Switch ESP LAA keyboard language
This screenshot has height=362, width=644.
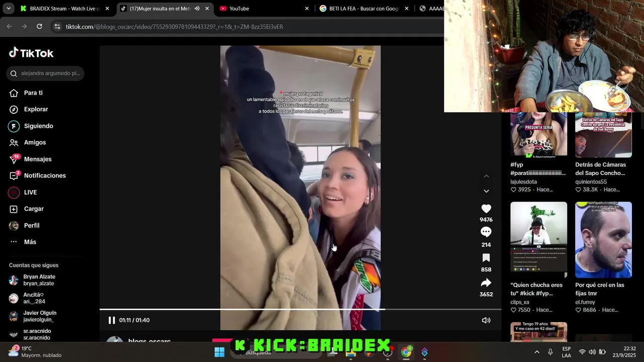point(567,352)
